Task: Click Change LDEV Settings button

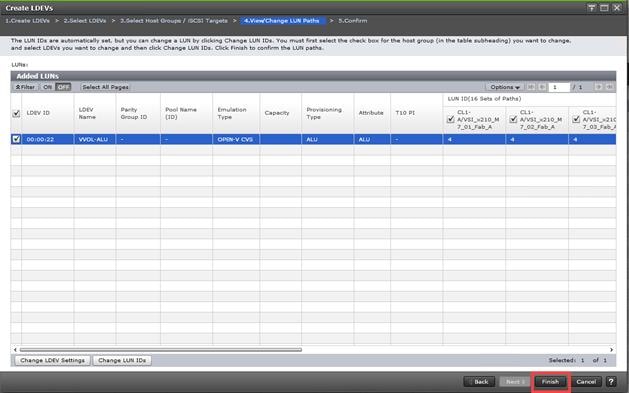Action: coord(53,360)
